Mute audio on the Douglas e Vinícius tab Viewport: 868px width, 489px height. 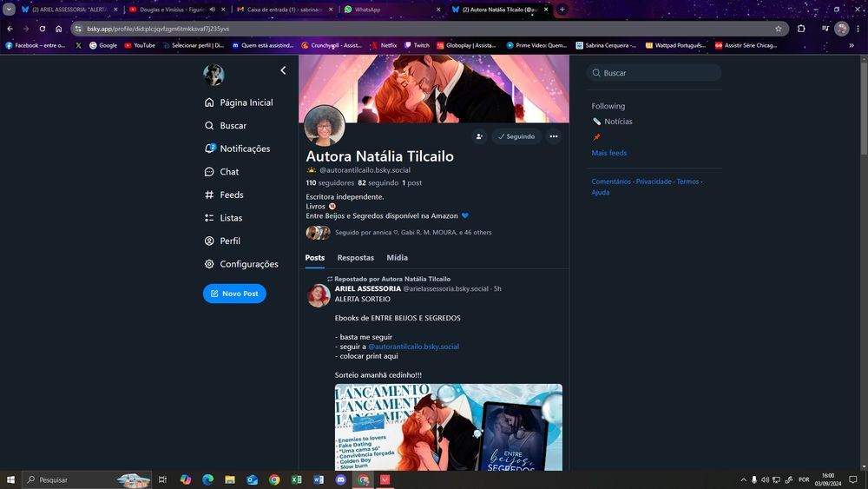[x=213, y=10]
